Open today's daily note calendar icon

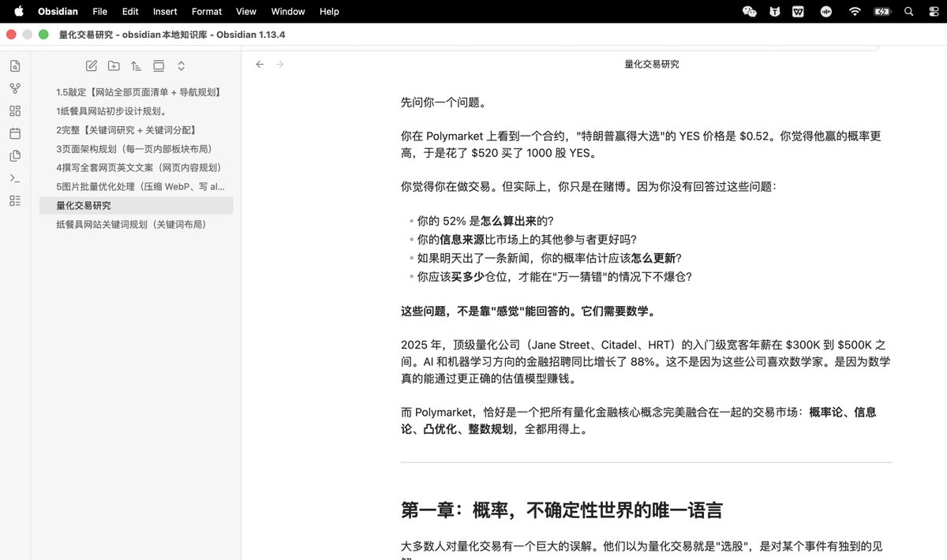tap(15, 133)
